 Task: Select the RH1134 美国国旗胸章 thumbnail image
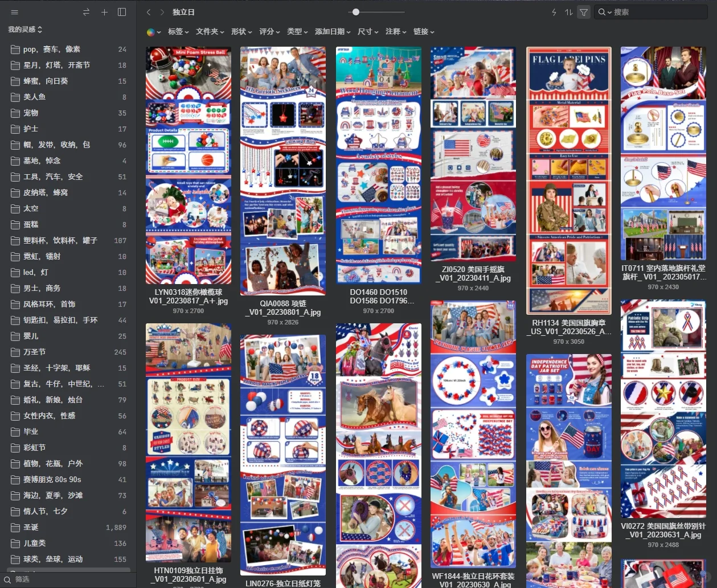click(x=569, y=180)
